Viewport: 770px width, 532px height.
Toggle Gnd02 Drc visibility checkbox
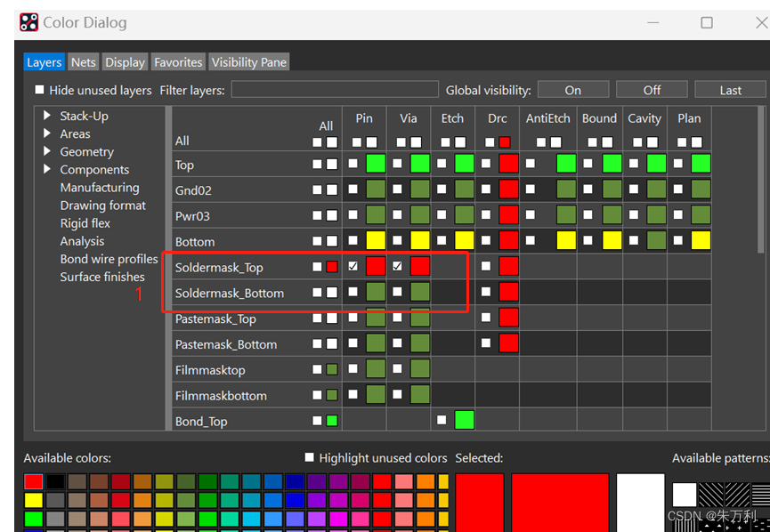(x=486, y=189)
